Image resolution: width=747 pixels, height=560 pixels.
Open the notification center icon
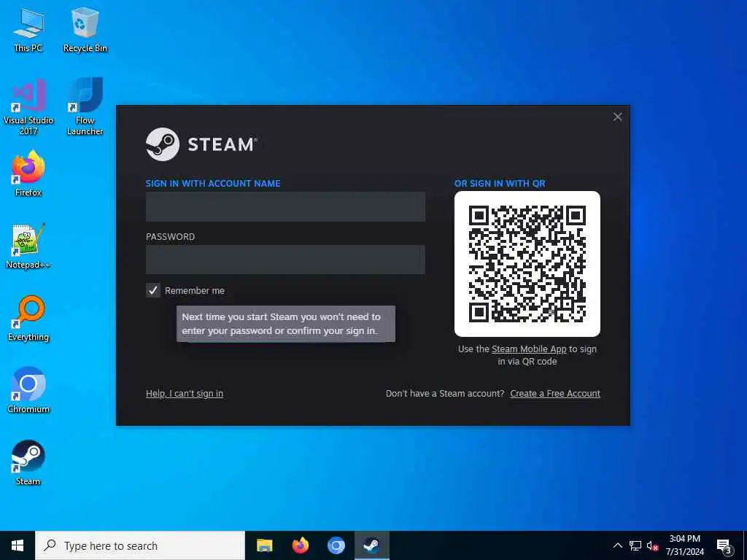coord(724,545)
